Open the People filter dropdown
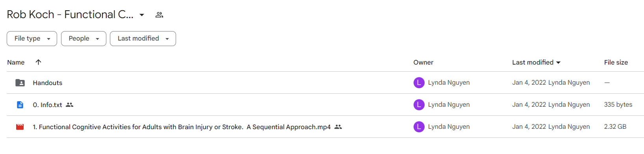This screenshot has width=644, height=154. [84, 39]
